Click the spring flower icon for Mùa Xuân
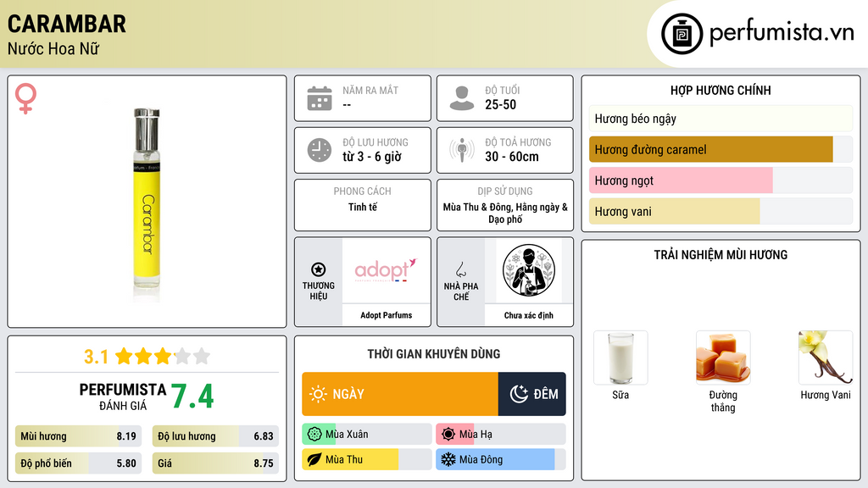The width and height of the screenshot is (868, 488). (314, 435)
